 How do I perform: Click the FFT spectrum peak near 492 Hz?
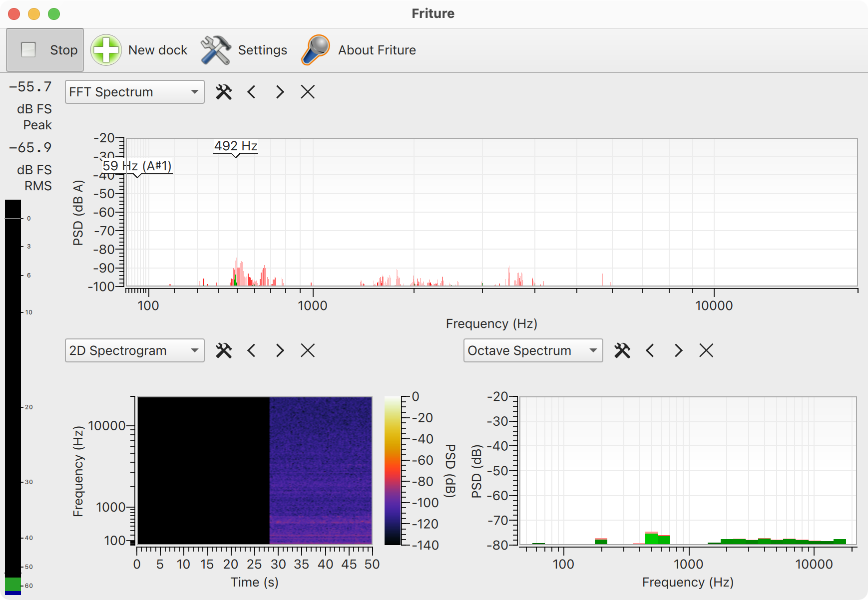[x=237, y=272]
